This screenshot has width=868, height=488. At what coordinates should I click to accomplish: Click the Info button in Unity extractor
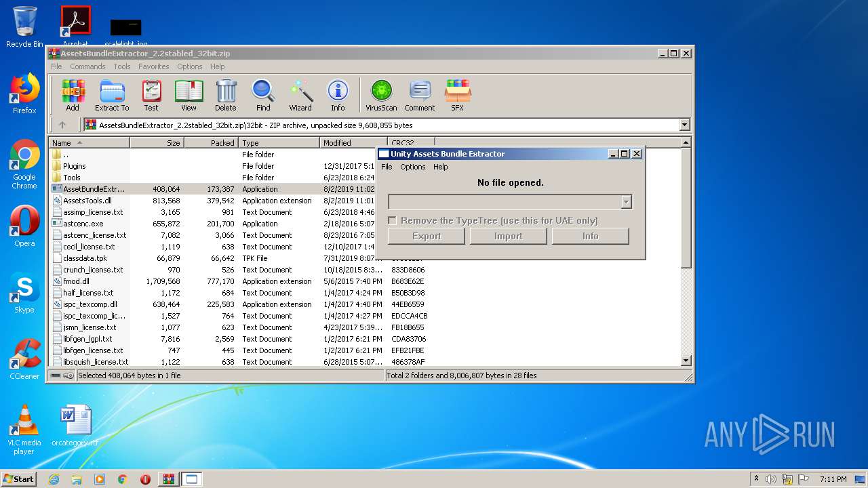pos(591,236)
